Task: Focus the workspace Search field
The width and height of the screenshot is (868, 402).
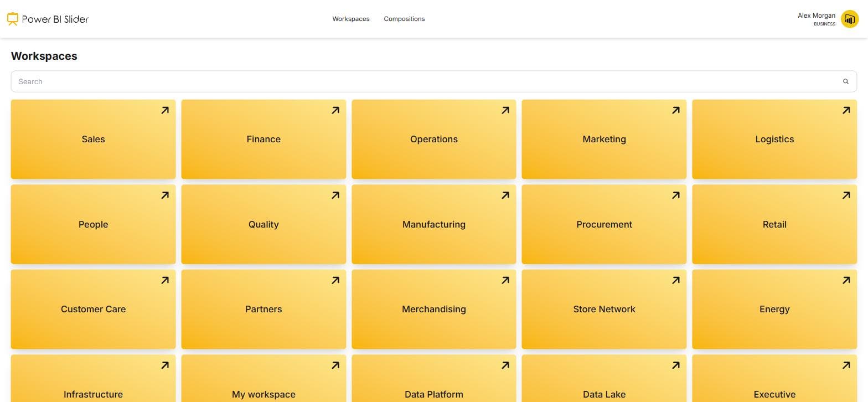Action: coord(434,81)
